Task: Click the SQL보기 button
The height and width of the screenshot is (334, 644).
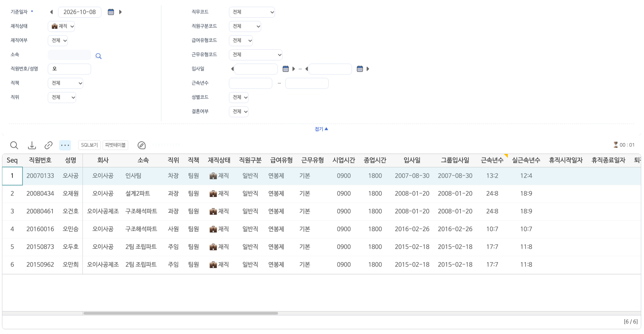Action: pos(89,145)
